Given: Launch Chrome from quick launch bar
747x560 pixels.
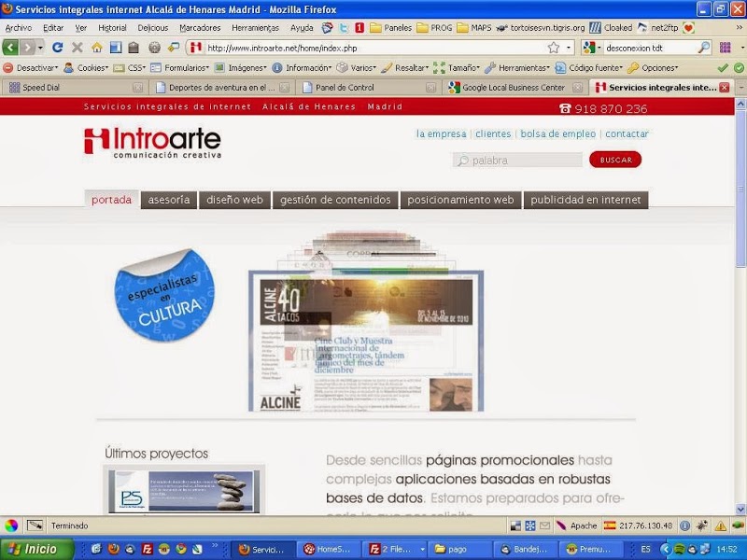Looking at the screenshot, I should pyautogui.click(x=180, y=549).
